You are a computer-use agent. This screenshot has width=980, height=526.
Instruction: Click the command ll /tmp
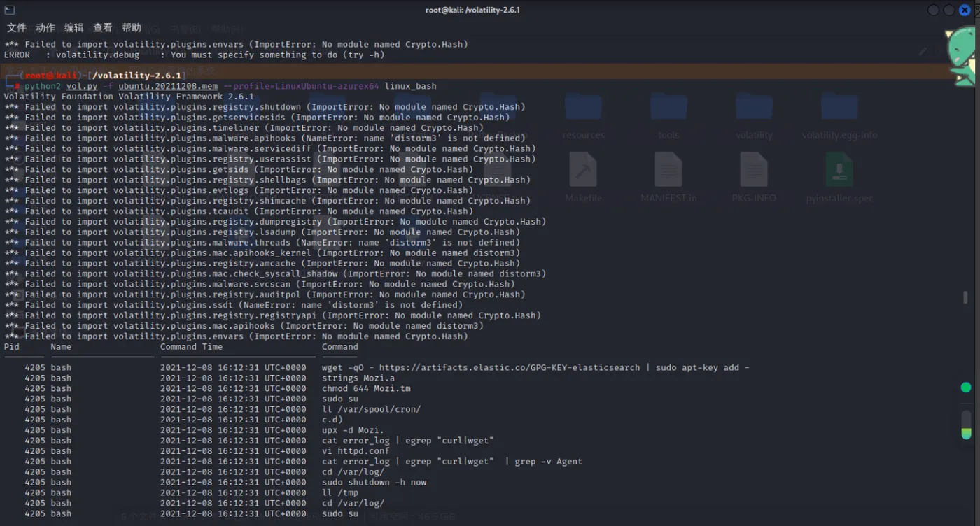point(340,493)
